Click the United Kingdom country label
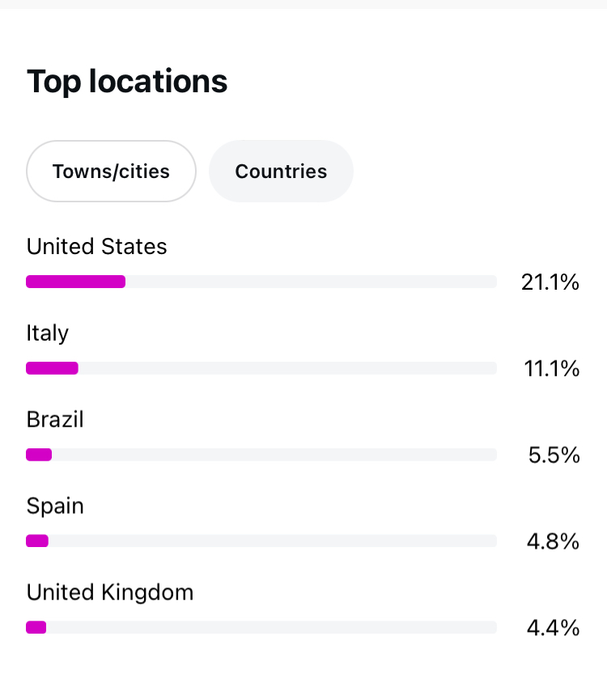This screenshot has width=607, height=700. [110, 593]
